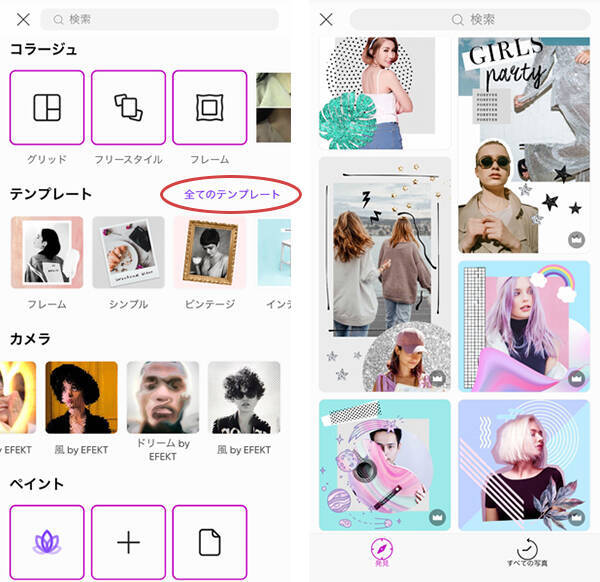Choose the heart-glow camera effect thumbnail
The height and width of the screenshot is (582, 600).
point(18,397)
